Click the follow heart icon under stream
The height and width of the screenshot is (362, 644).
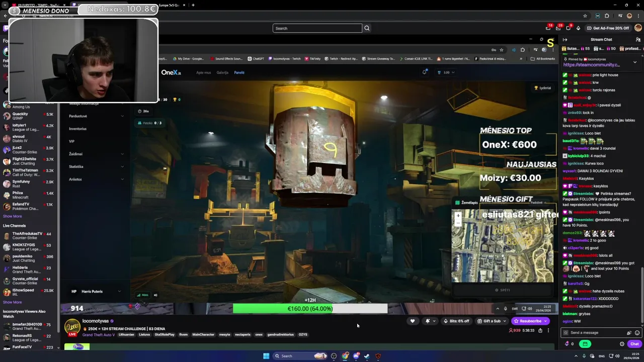pyautogui.click(x=413, y=321)
